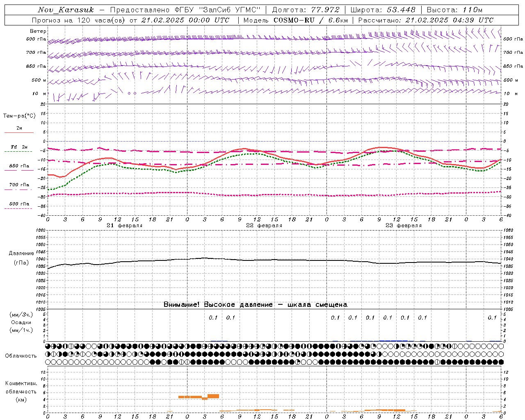The image size is (525, 420).
Task: Click the 'Осадки' precipitation label
Action: click(21, 322)
